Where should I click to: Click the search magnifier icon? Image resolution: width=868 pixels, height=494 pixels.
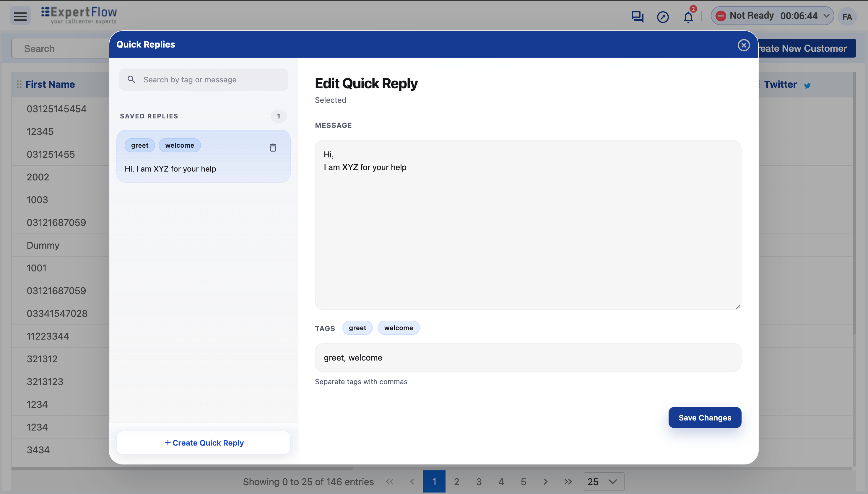tap(131, 79)
